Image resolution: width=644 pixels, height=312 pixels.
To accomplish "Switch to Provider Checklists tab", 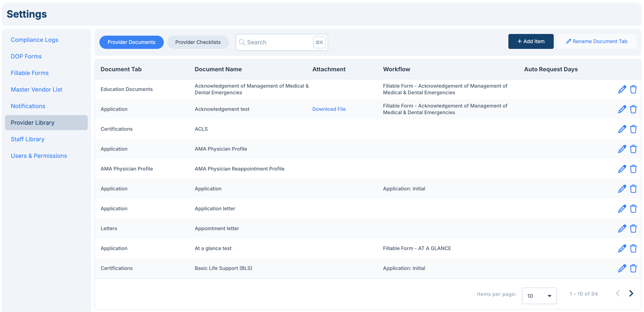I will 198,42.
